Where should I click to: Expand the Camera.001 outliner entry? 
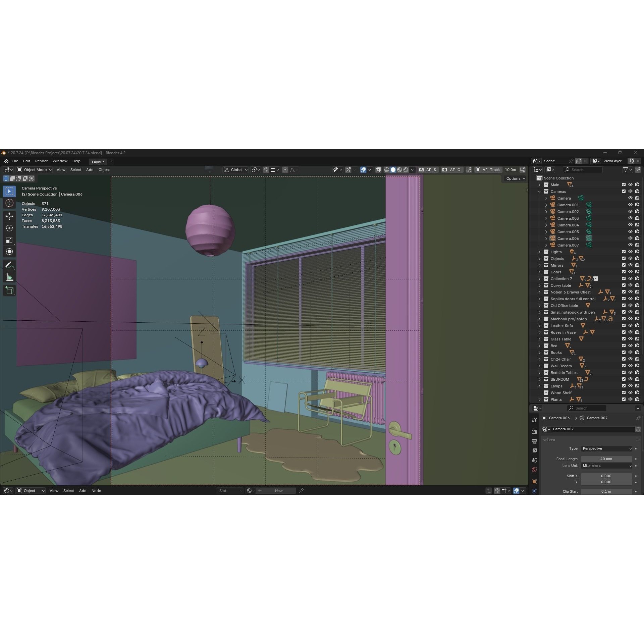(546, 205)
